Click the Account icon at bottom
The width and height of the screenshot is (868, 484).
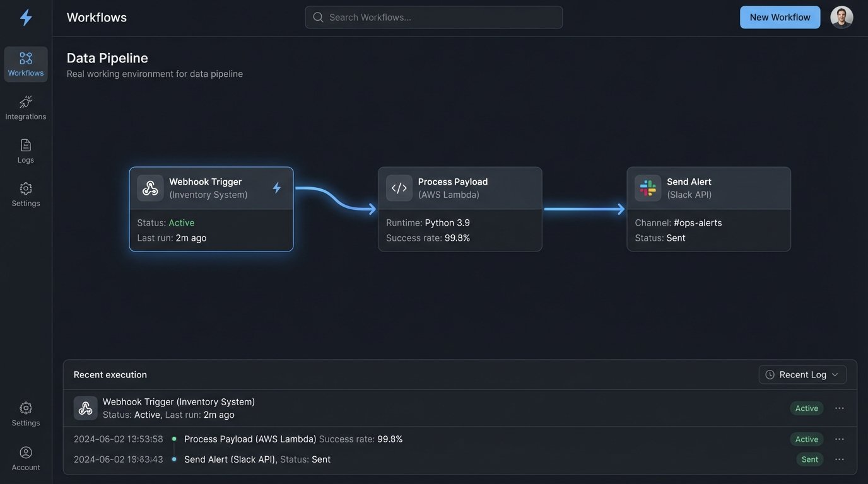click(x=25, y=452)
